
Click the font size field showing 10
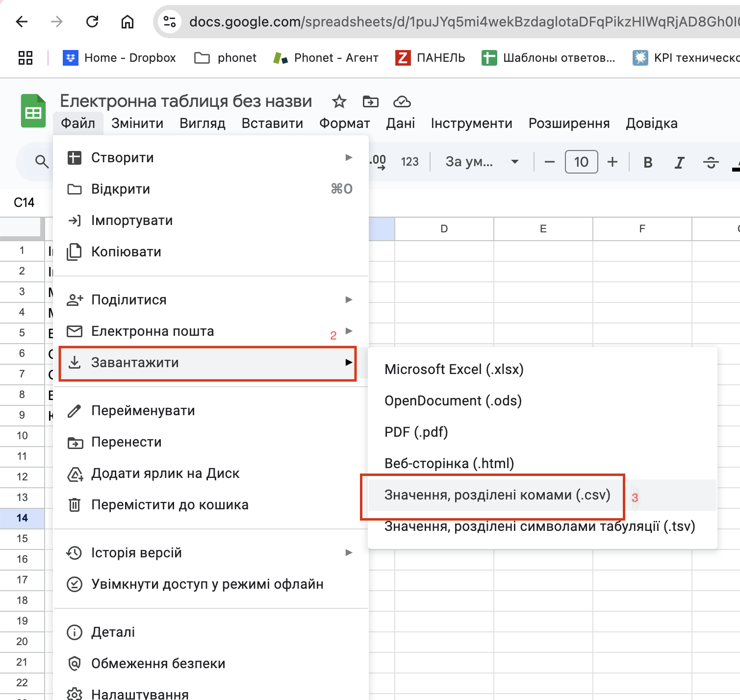[x=582, y=162]
